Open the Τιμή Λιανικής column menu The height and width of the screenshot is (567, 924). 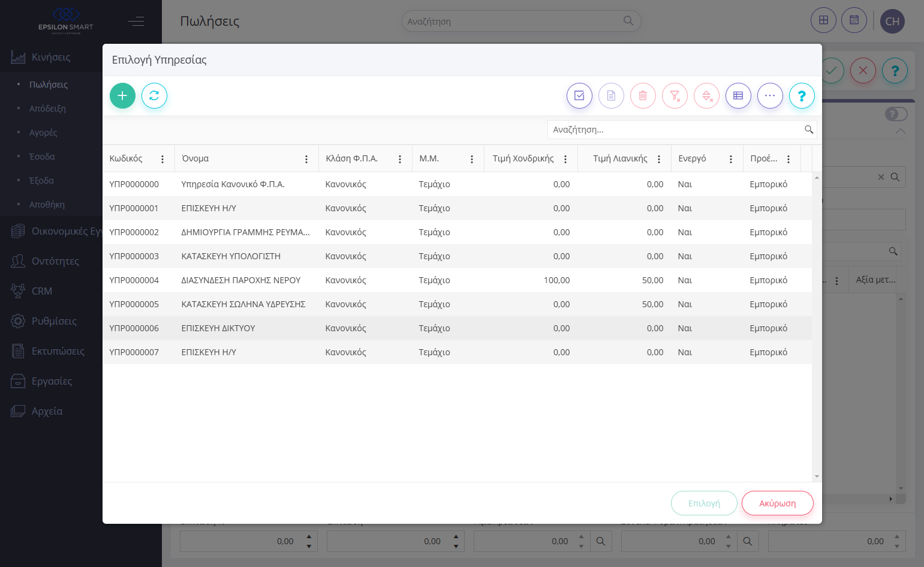(659, 159)
